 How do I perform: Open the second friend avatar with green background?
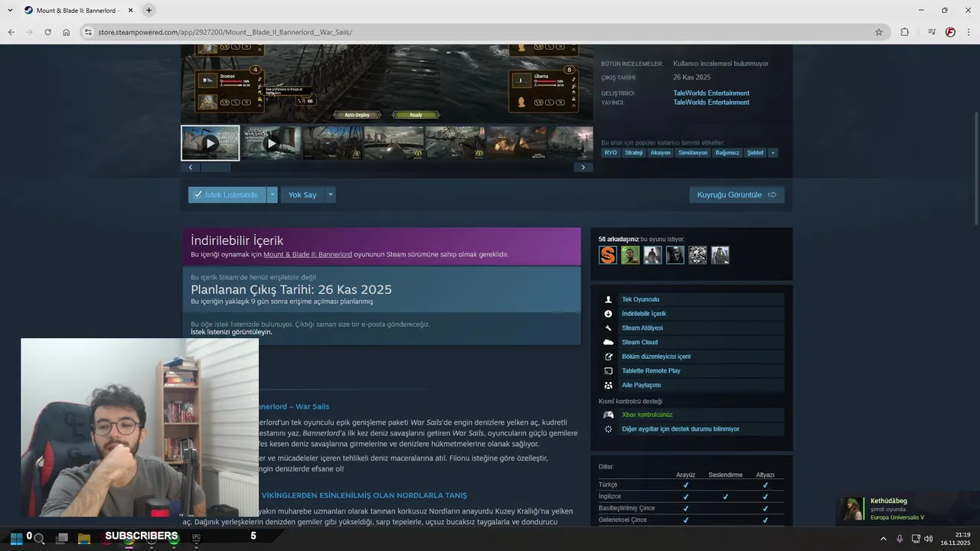click(630, 255)
